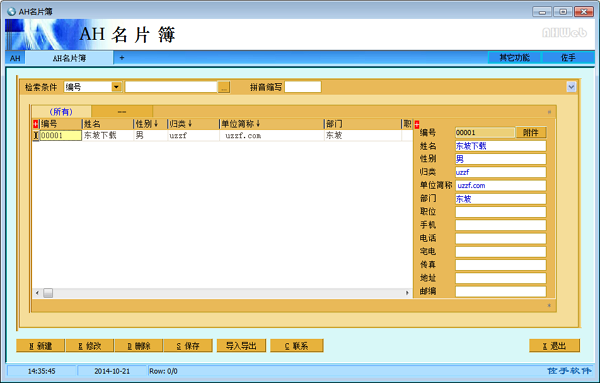Click the scroll left arrow of the table

pyautogui.click(x=37, y=293)
